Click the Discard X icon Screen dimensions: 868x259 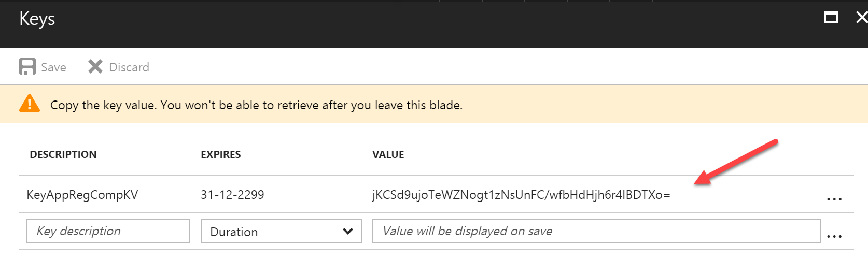pos(95,67)
